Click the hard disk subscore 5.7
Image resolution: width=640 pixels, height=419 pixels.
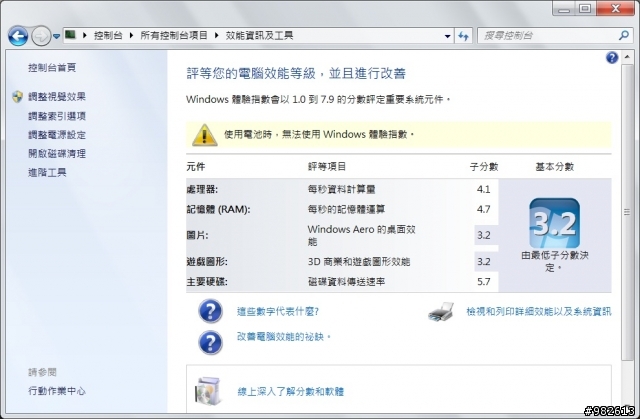[x=484, y=282]
